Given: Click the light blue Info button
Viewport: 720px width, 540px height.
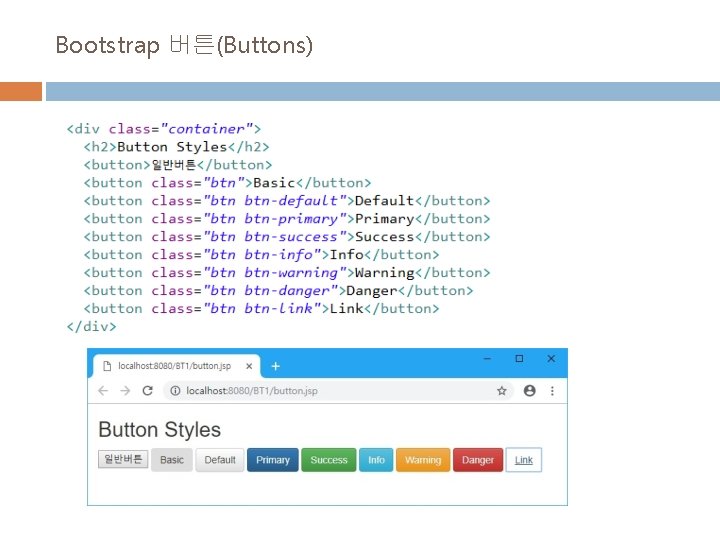Looking at the screenshot, I should point(376,460).
